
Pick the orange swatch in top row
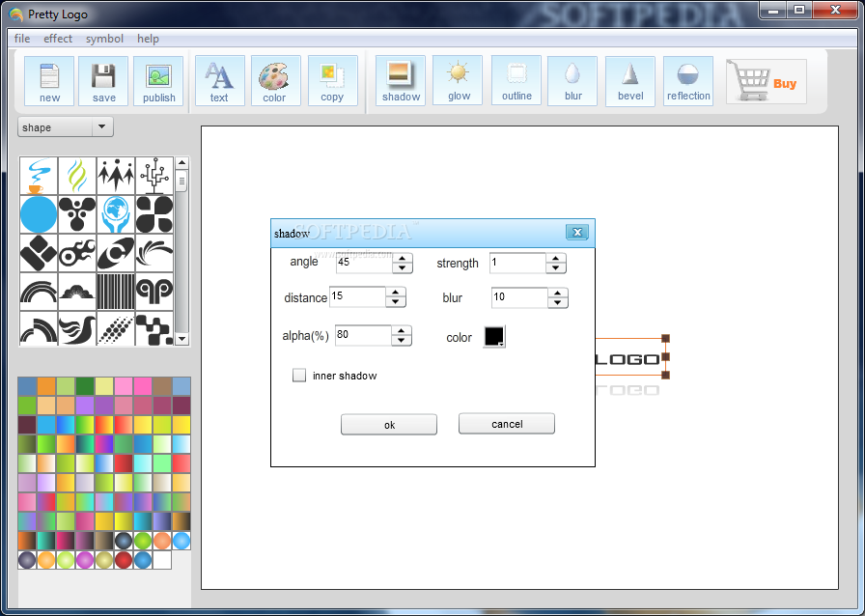(x=46, y=386)
